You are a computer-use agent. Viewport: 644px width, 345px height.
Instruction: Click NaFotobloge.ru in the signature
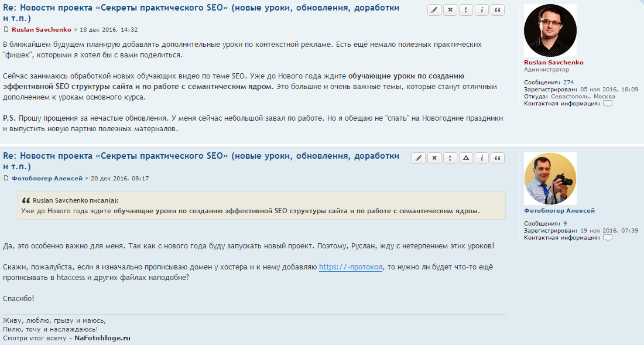pyautogui.click(x=102, y=338)
